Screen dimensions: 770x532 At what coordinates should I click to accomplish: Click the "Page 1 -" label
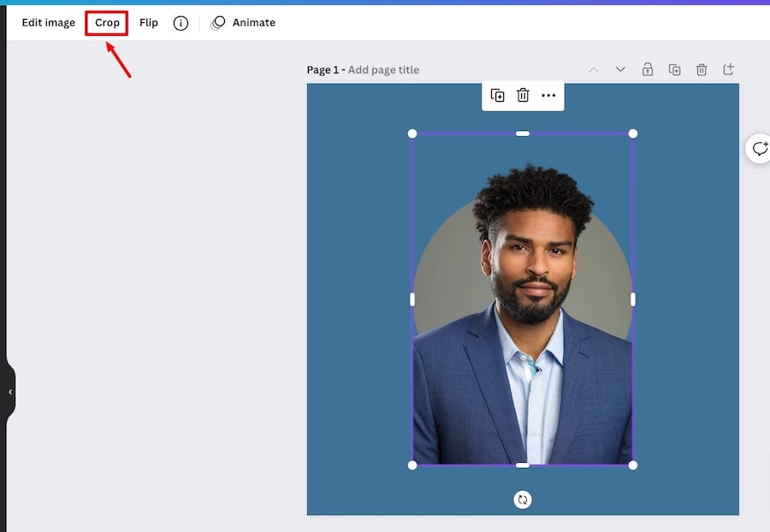(x=326, y=69)
